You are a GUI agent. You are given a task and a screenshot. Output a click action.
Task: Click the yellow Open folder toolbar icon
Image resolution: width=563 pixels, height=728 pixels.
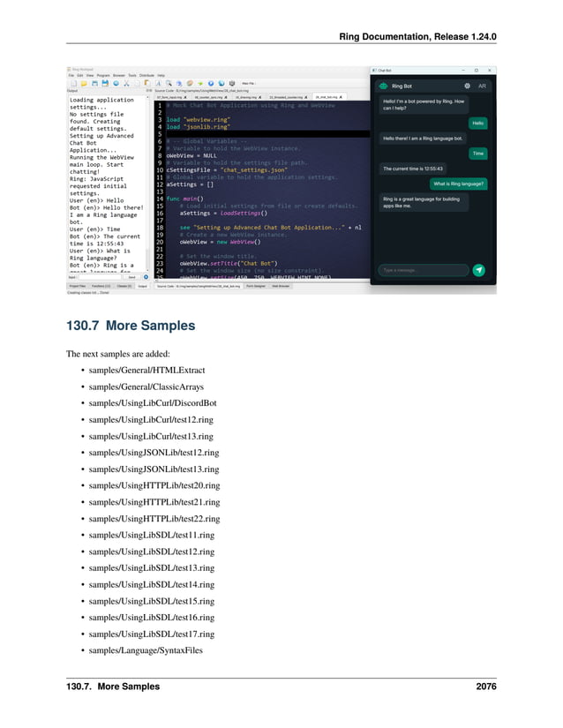(84, 83)
